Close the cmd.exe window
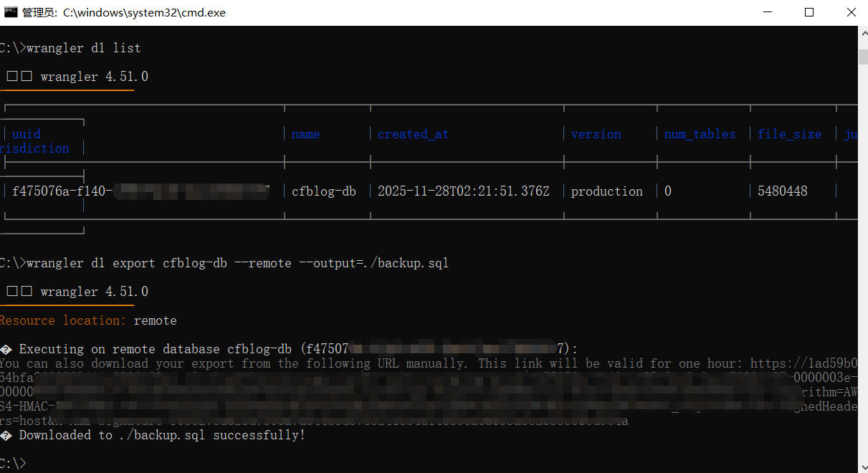This screenshot has height=473, width=868. click(x=850, y=12)
